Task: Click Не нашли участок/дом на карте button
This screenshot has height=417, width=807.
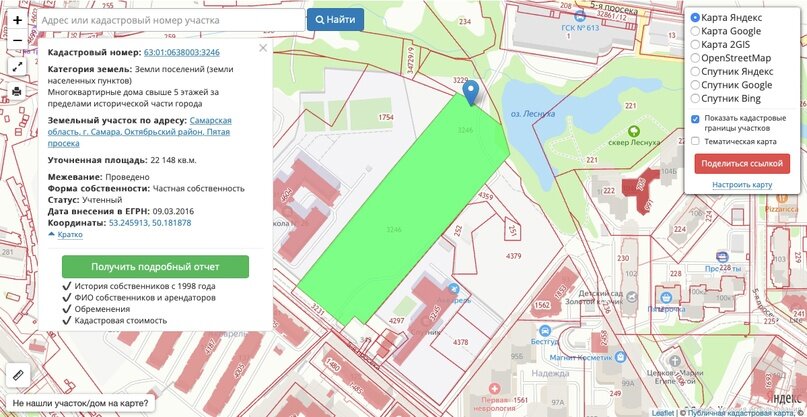Action: 80,403
